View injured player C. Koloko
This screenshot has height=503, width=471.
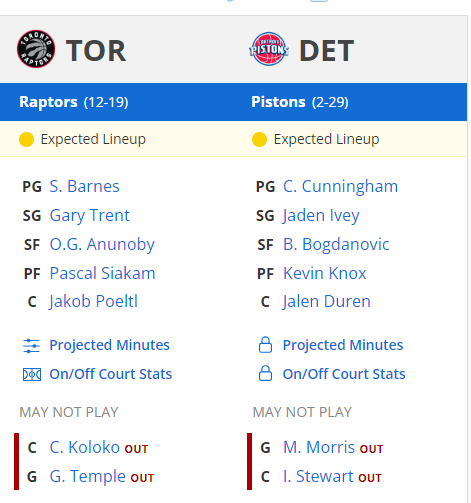[84, 447]
